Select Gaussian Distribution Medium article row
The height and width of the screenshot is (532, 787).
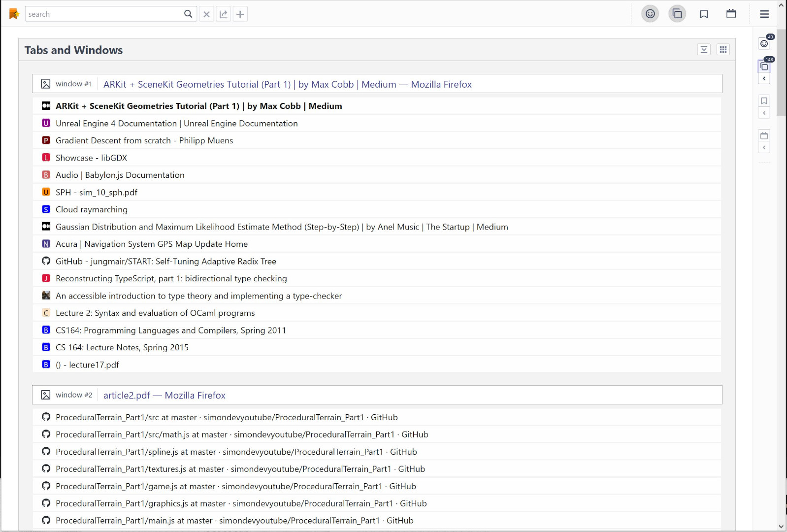tap(377, 227)
